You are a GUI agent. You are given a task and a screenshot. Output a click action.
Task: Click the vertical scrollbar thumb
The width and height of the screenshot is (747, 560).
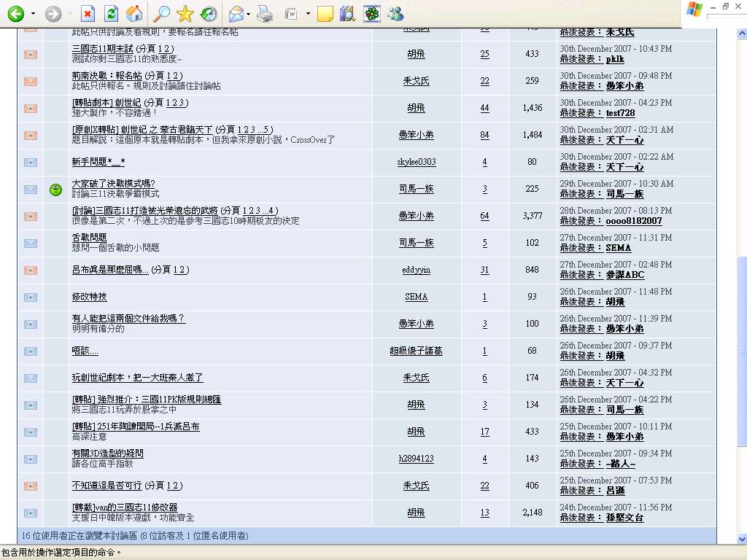[x=742, y=352]
